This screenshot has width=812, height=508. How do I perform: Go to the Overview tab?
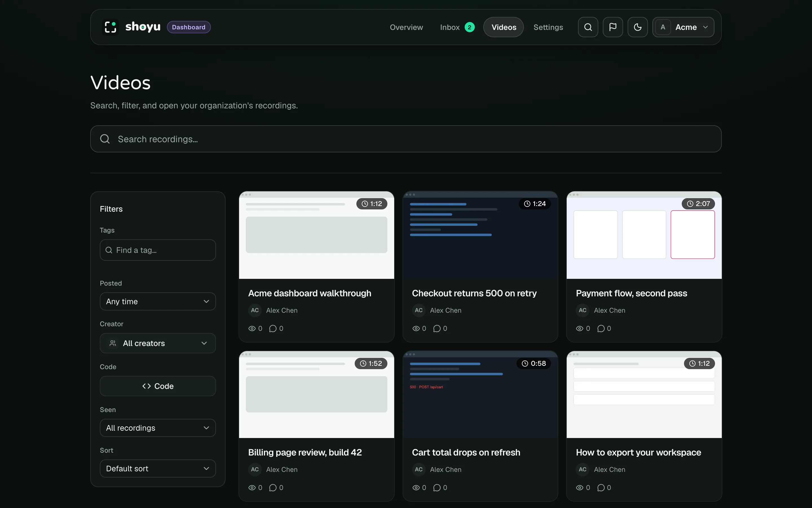pos(406,27)
